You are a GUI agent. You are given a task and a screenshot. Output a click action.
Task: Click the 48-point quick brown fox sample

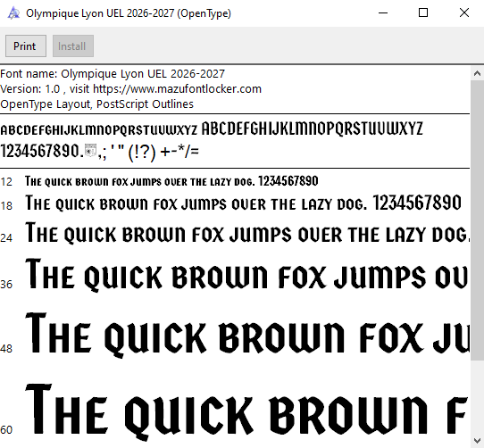pos(247,335)
